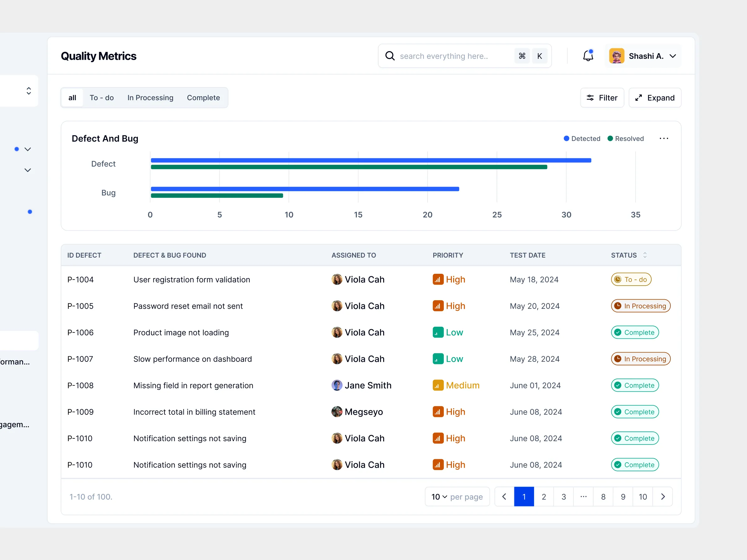
Task: Click the To - do status badge
Action: click(631, 279)
